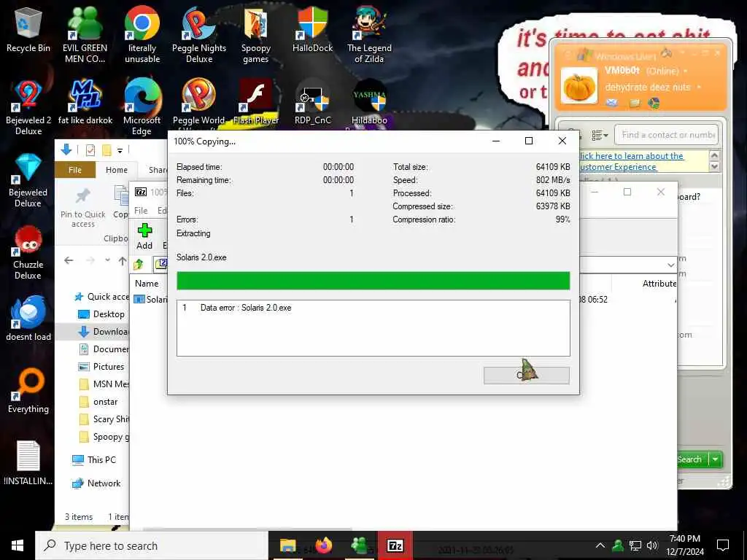The width and height of the screenshot is (747, 560).
Task: Click 7-Zip's up one folder icon
Action: pos(139,264)
